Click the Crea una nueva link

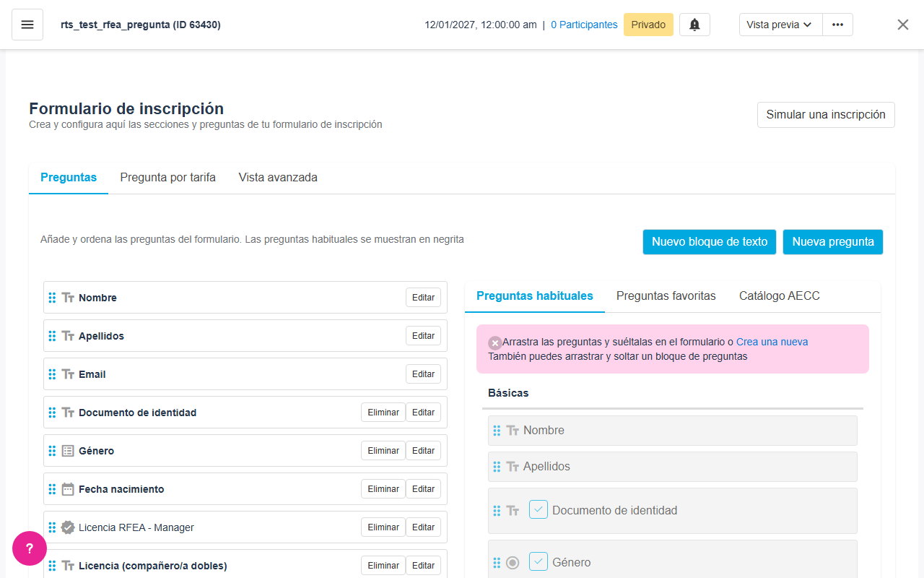pos(772,342)
